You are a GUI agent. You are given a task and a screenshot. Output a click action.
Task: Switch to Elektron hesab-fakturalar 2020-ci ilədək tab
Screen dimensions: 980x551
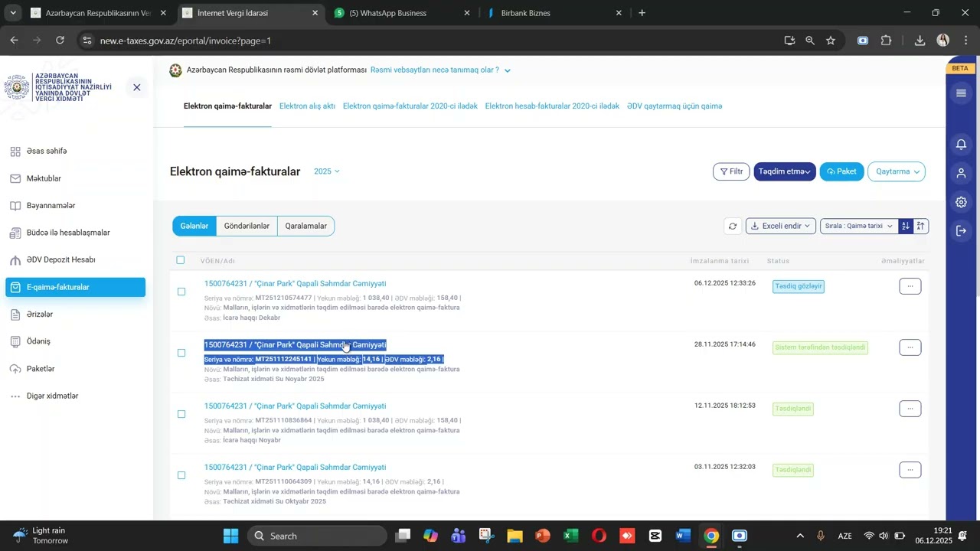click(552, 106)
